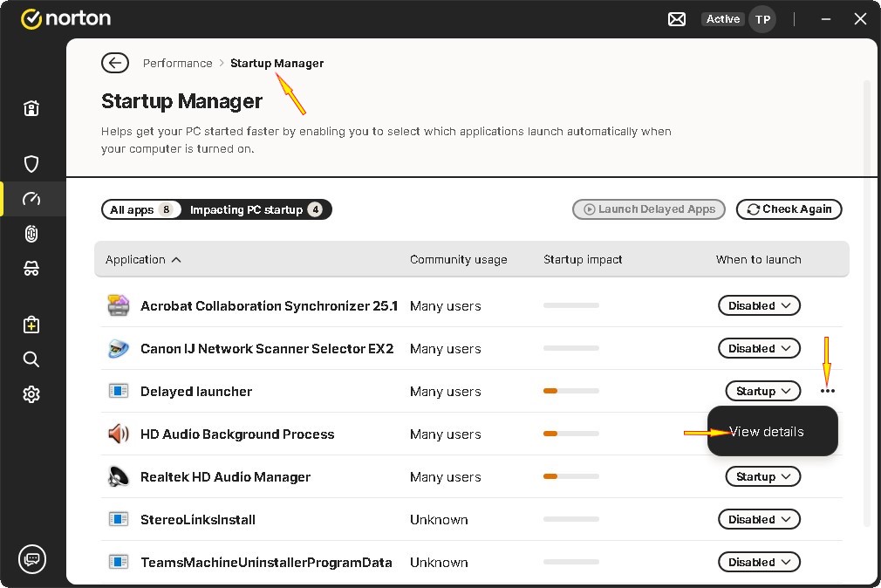
Task: Click the back arrow button
Action: pos(115,63)
